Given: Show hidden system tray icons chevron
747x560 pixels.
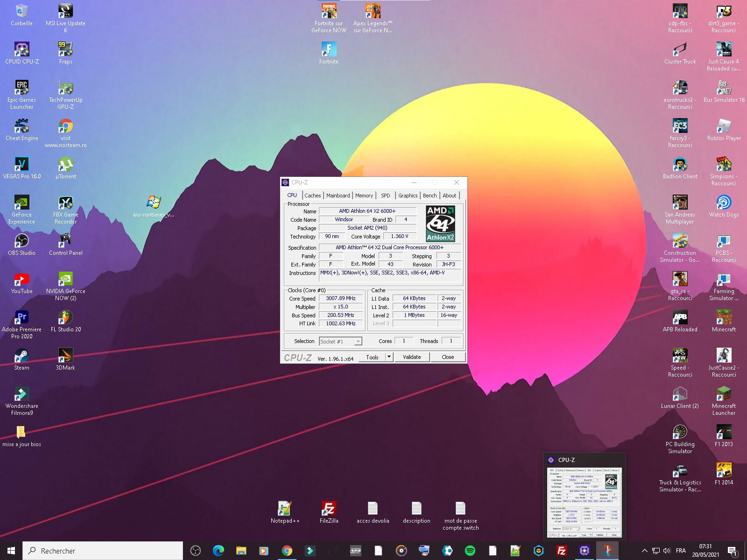Looking at the screenshot, I should point(644,551).
